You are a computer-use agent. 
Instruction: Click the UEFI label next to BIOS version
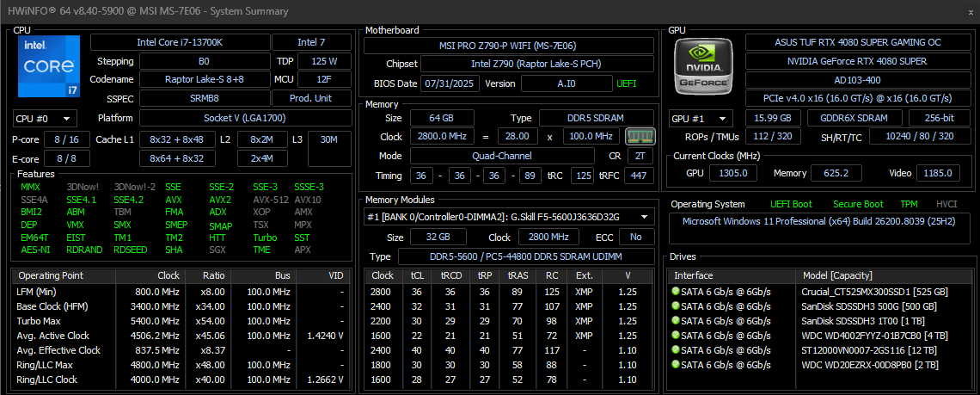click(x=626, y=83)
